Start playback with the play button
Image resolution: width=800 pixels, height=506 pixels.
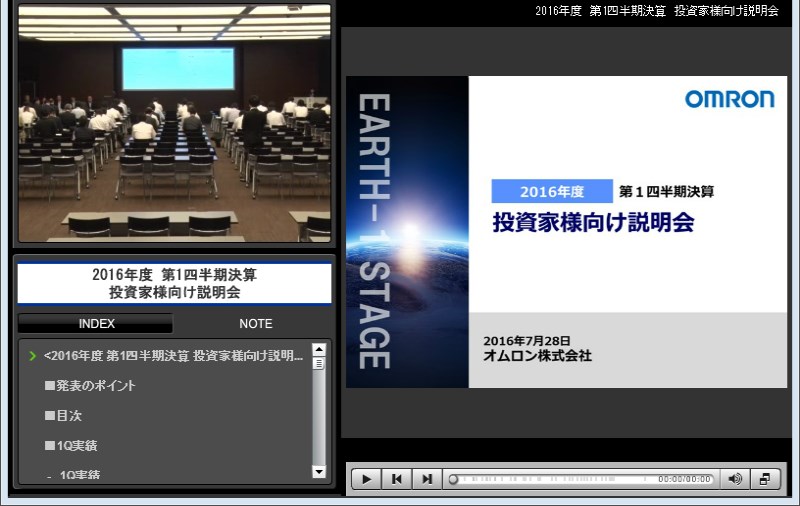[366, 479]
